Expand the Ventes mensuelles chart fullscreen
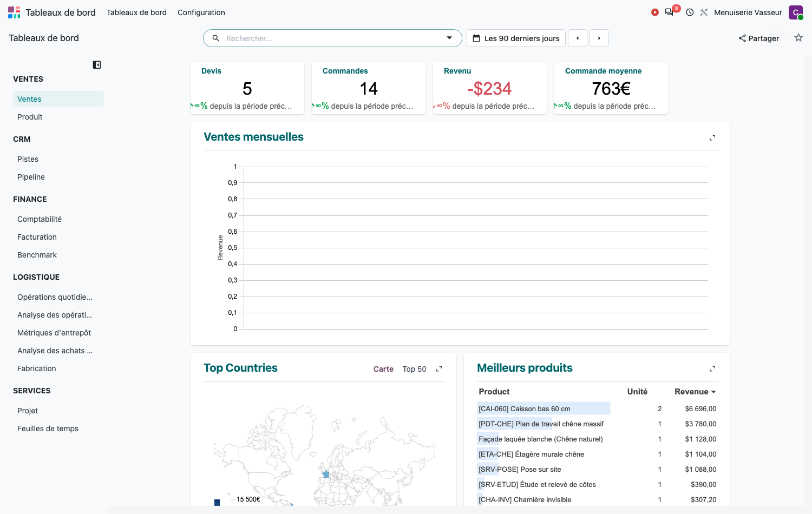Viewport: 812px width, 514px height. pyautogui.click(x=712, y=138)
